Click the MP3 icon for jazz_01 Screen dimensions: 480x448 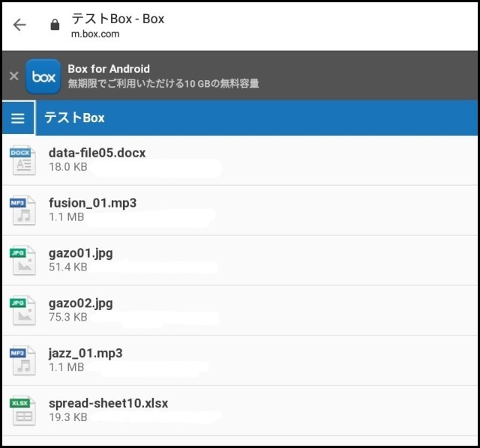(22, 360)
